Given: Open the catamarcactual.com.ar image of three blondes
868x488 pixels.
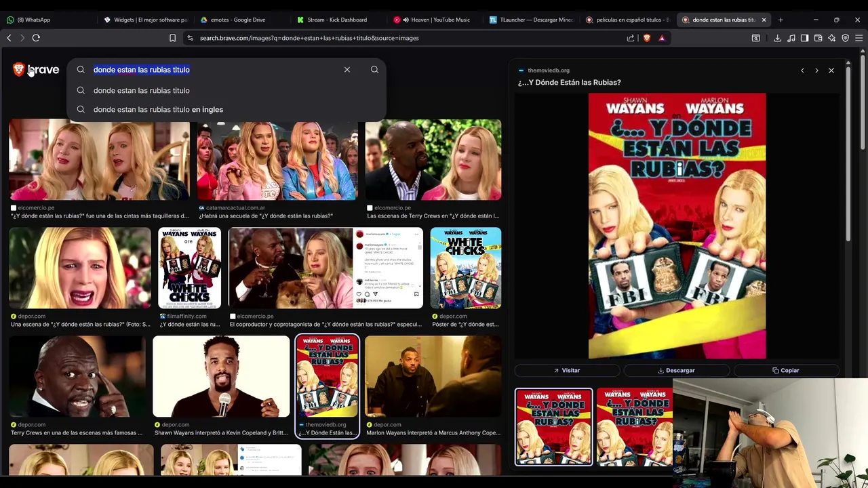Looking at the screenshot, I should [x=277, y=160].
